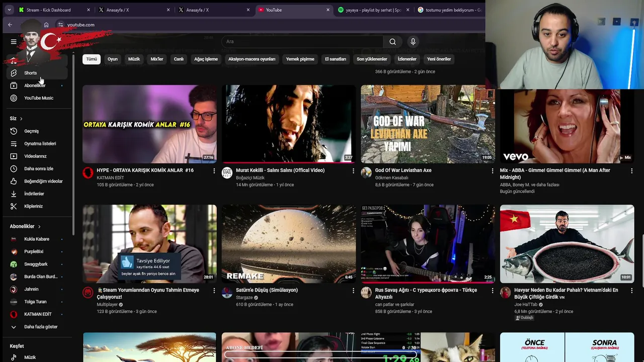644x362 pixels.
Task: Open Jahrein subscription channel
Action: [x=36, y=290]
